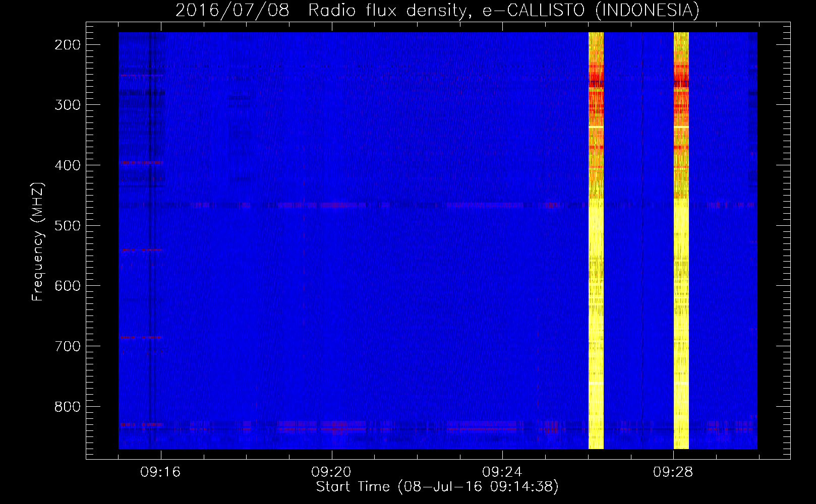
Task: Click the 09:28 time tick label
Action: [x=673, y=472]
